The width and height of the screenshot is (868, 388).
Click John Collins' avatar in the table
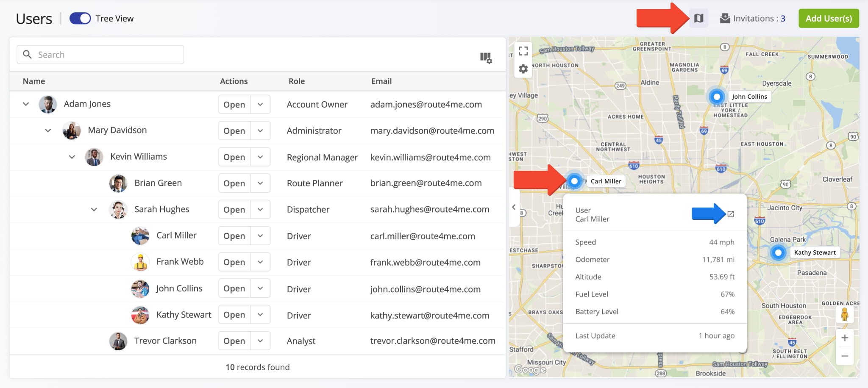[x=140, y=288]
